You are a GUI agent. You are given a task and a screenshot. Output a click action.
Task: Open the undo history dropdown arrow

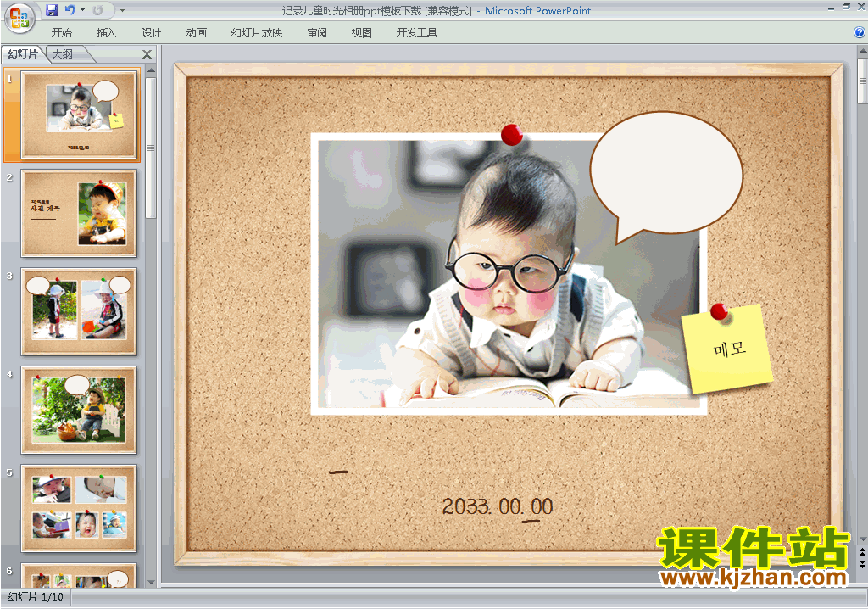[82, 10]
